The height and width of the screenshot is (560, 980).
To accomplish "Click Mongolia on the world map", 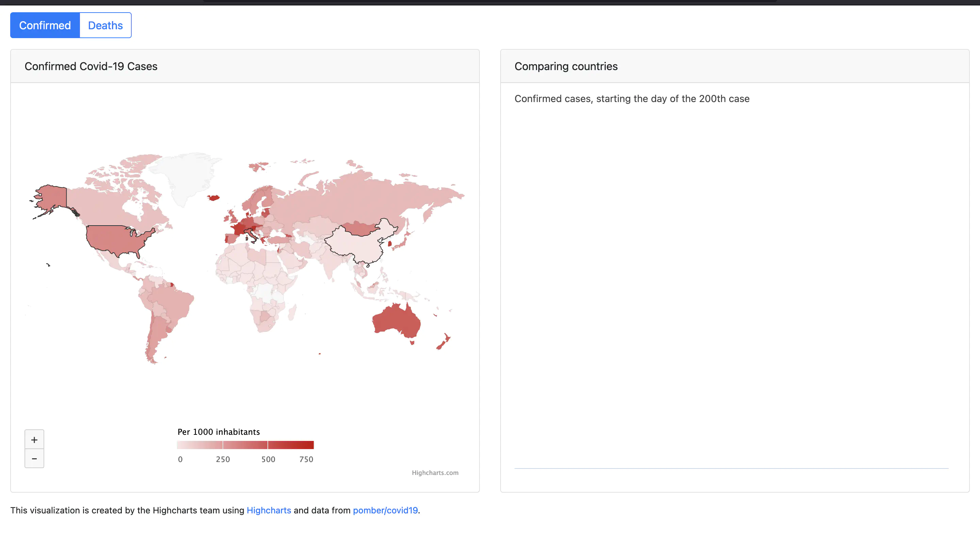I will pos(360,229).
